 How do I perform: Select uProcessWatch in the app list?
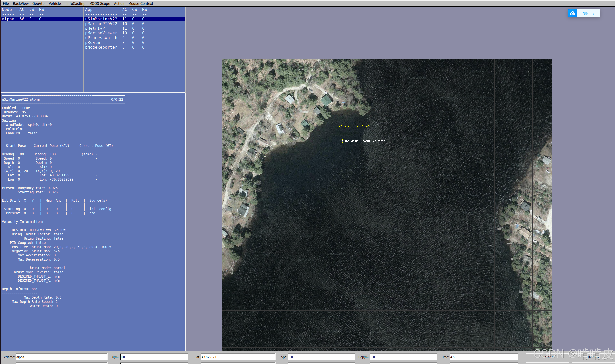[101, 38]
